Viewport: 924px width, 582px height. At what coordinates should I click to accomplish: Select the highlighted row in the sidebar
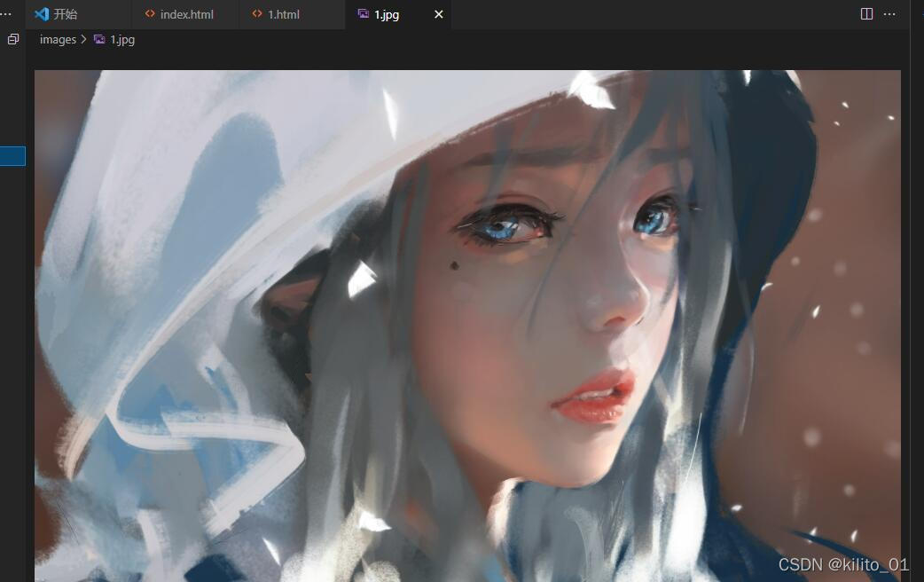point(12,156)
